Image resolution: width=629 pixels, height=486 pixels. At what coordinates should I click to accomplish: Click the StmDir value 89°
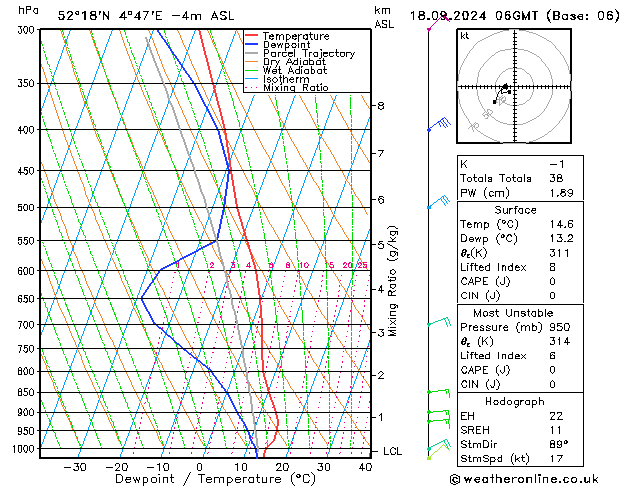pos(559,444)
